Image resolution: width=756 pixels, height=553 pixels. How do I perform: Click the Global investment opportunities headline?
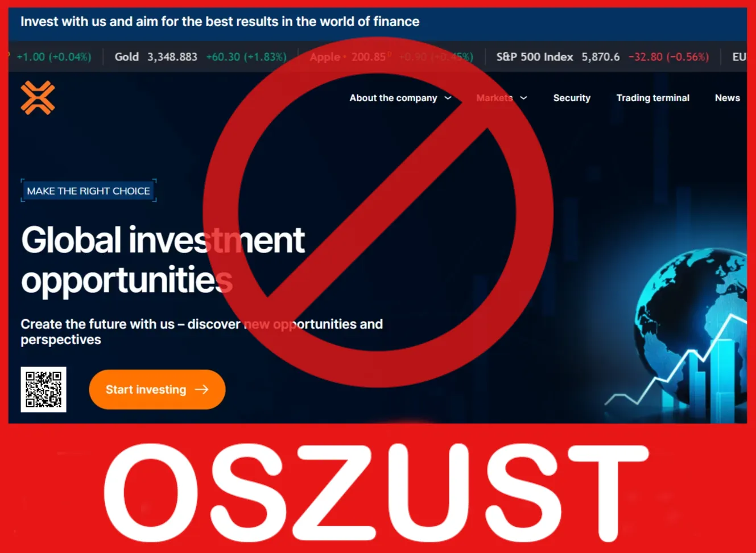163,260
